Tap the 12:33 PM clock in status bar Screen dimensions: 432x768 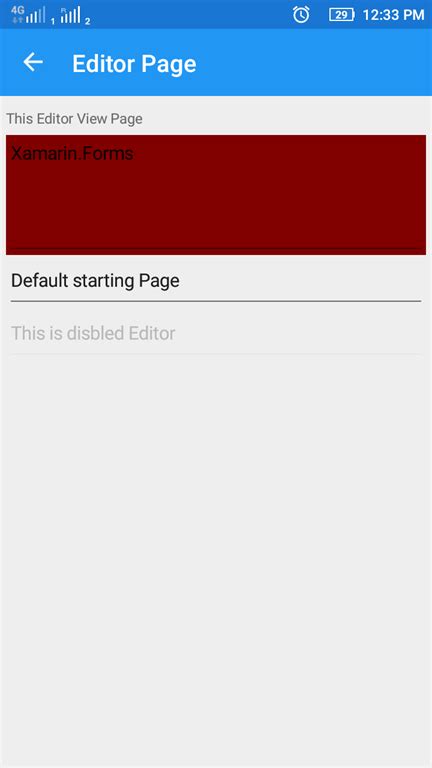(393, 15)
